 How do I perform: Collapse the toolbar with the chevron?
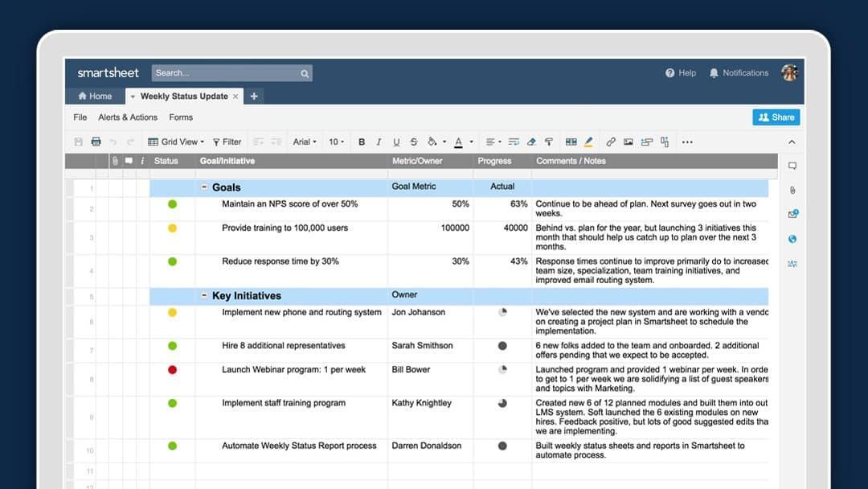pyautogui.click(x=792, y=142)
